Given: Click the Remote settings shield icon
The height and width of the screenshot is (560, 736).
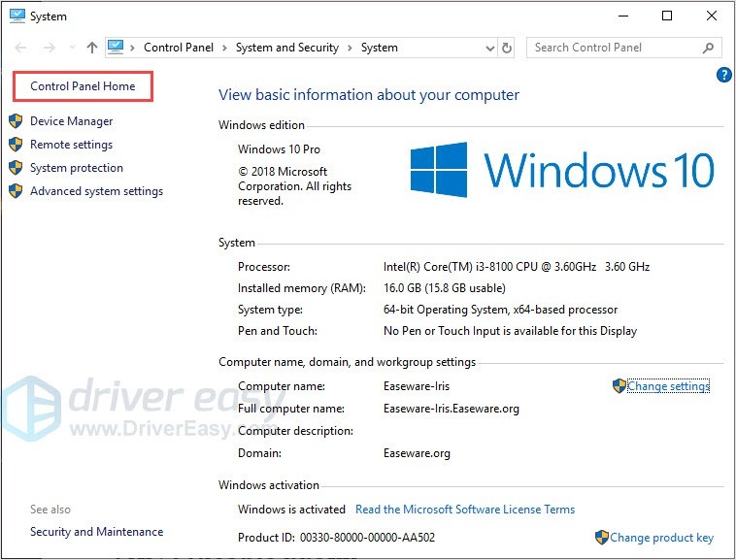Looking at the screenshot, I should [16, 144].
